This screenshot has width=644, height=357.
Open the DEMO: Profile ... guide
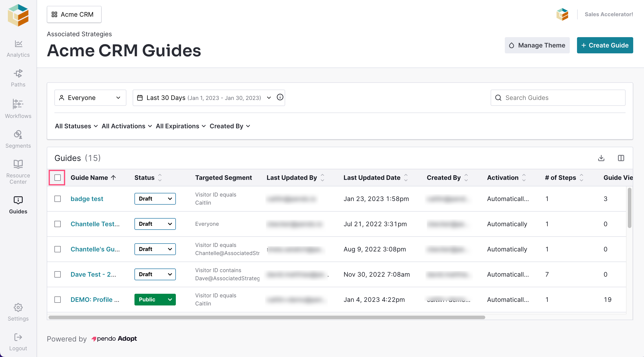(95, 299)
